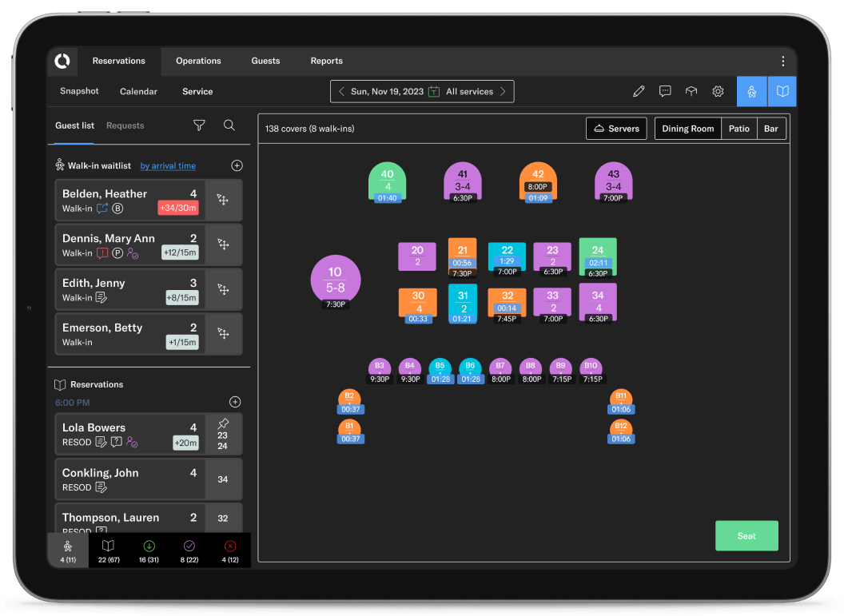Select table 34
Image resolution: width=844 pixels, height=616 pixels.
tap(598, 303)
